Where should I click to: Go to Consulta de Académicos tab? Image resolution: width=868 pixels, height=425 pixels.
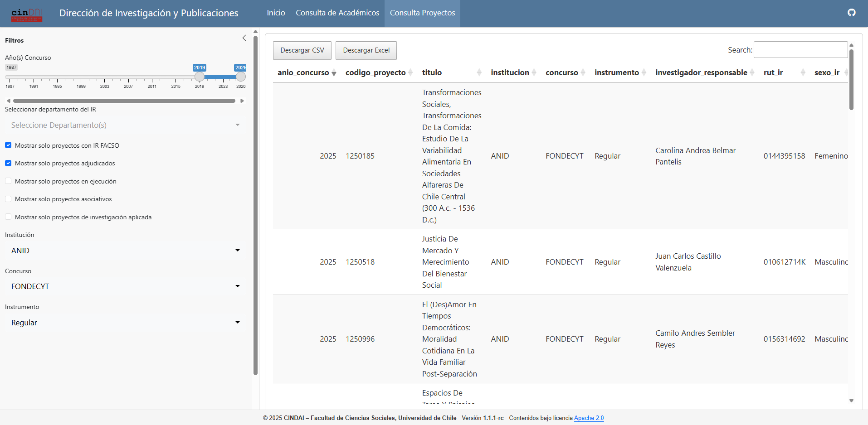click(337, 13)
